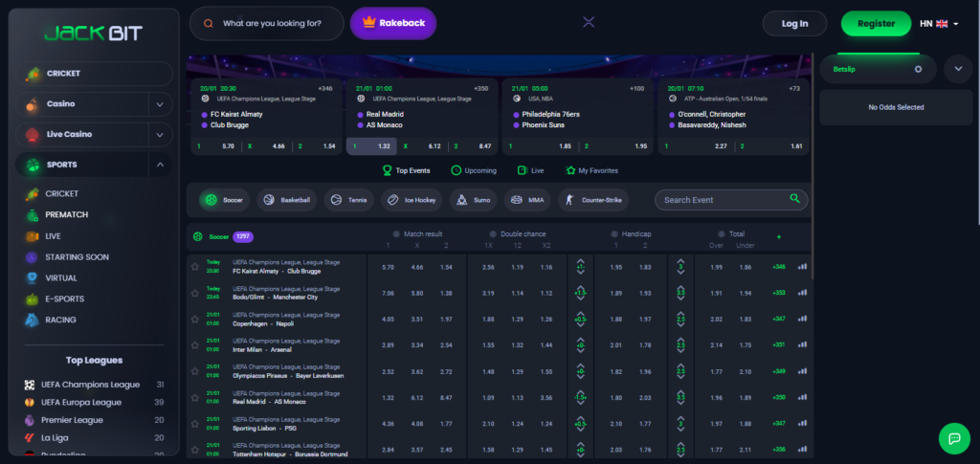Open STARTING SOON in the sidebar
Viewport: 980px width, 464px height.
pos(77,257)
